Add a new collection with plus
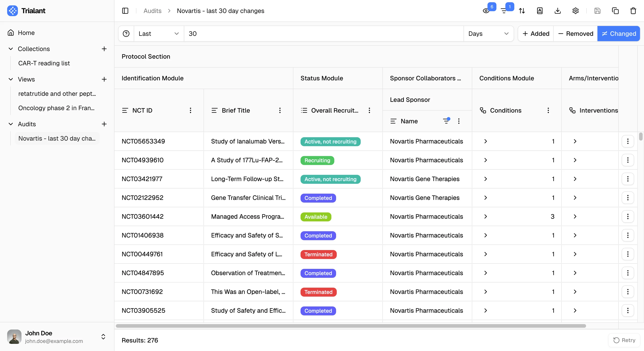644x351 pixels. (x=104, y=49)
